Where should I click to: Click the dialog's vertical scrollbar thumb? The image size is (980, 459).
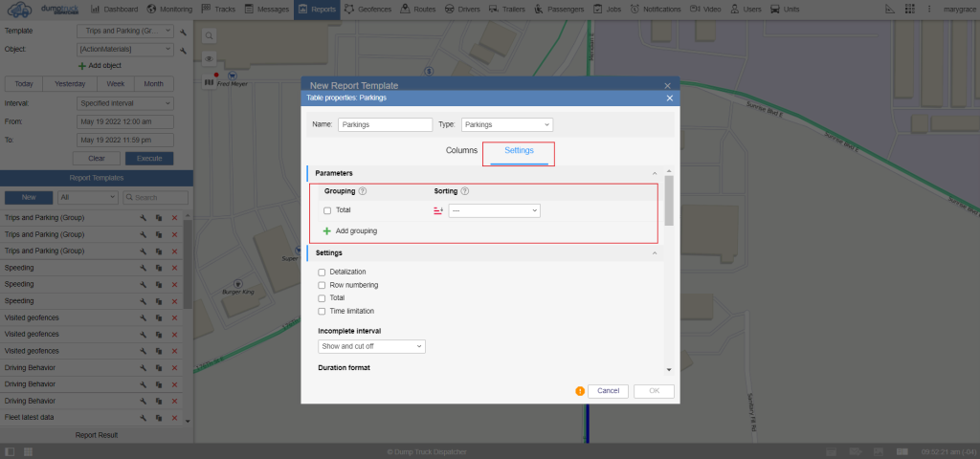pos(668,199)
